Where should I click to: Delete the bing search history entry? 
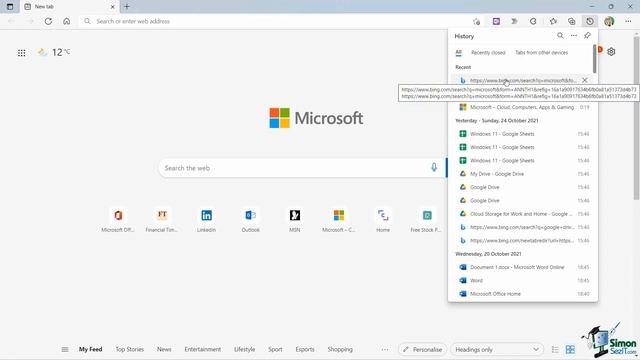pyautogui.click(x=585, y=80)
